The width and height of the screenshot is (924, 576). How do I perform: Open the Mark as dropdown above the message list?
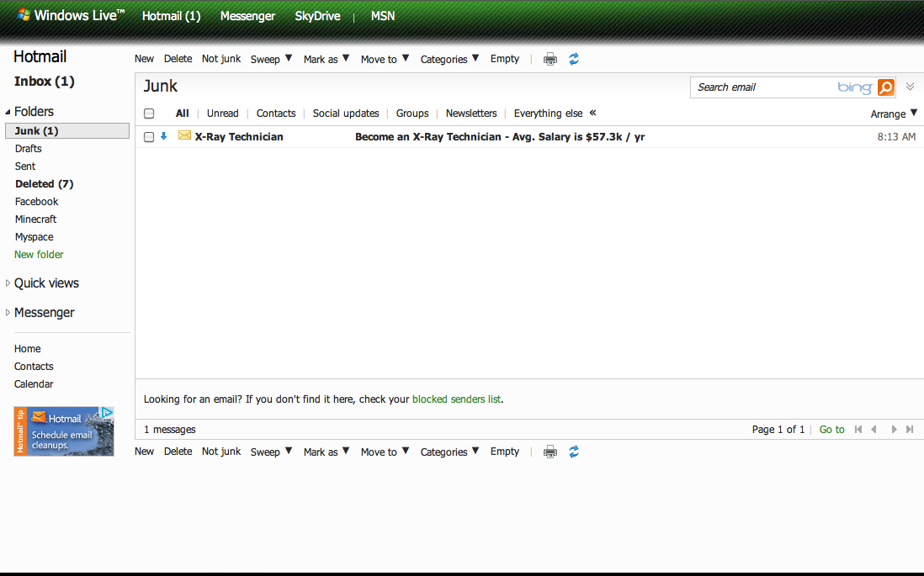[327, 59]
